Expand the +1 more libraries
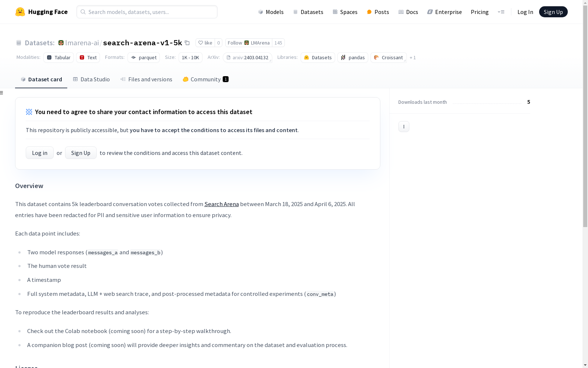Image resolution: width=588 pixels, height=368 pixels. (x=413, y=57)
